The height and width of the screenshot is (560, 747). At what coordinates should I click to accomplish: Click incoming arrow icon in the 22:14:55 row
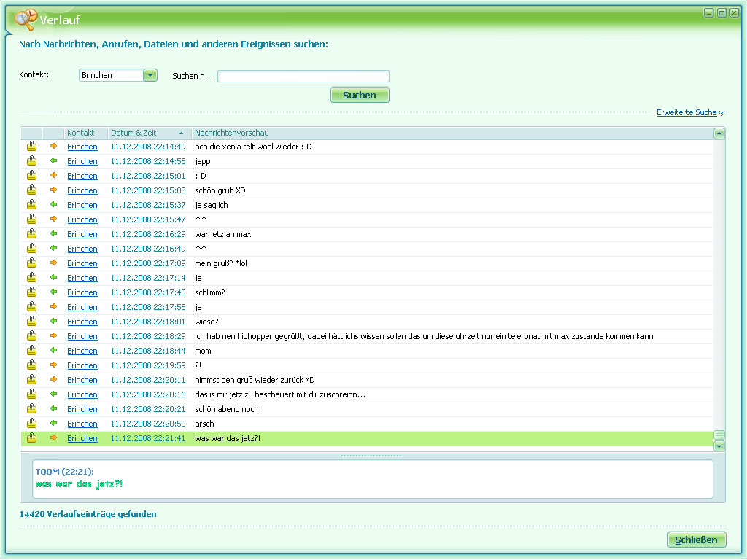[53, 161]
